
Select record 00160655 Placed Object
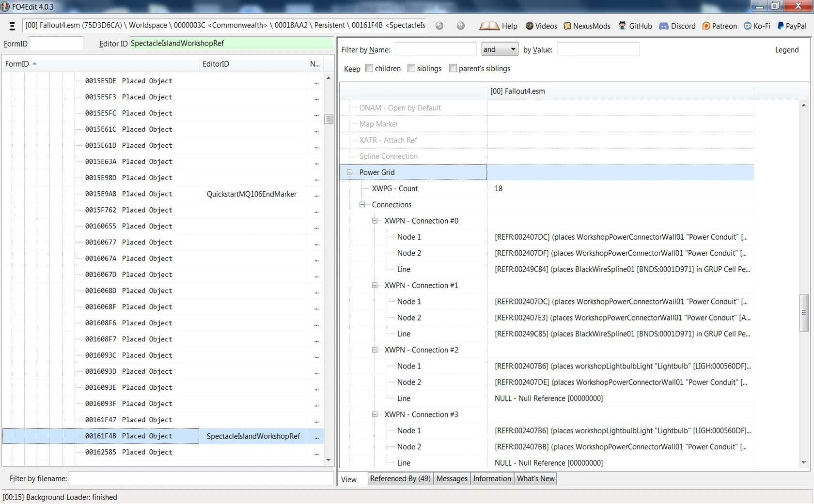[163, 226]
